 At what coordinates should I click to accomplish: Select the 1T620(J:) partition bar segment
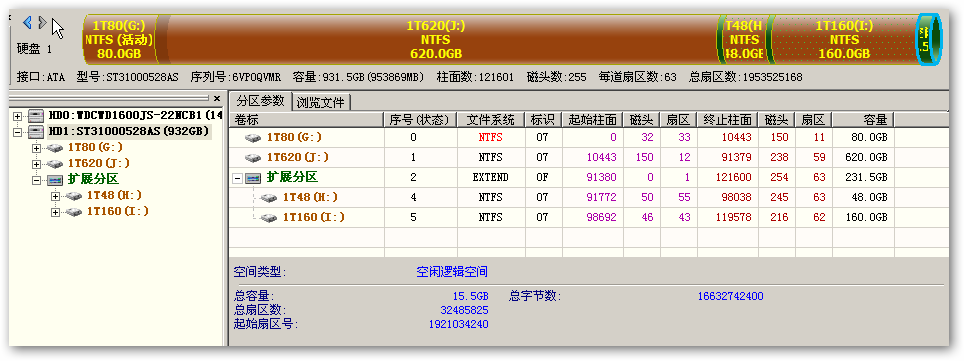click(x=436, y=39)
